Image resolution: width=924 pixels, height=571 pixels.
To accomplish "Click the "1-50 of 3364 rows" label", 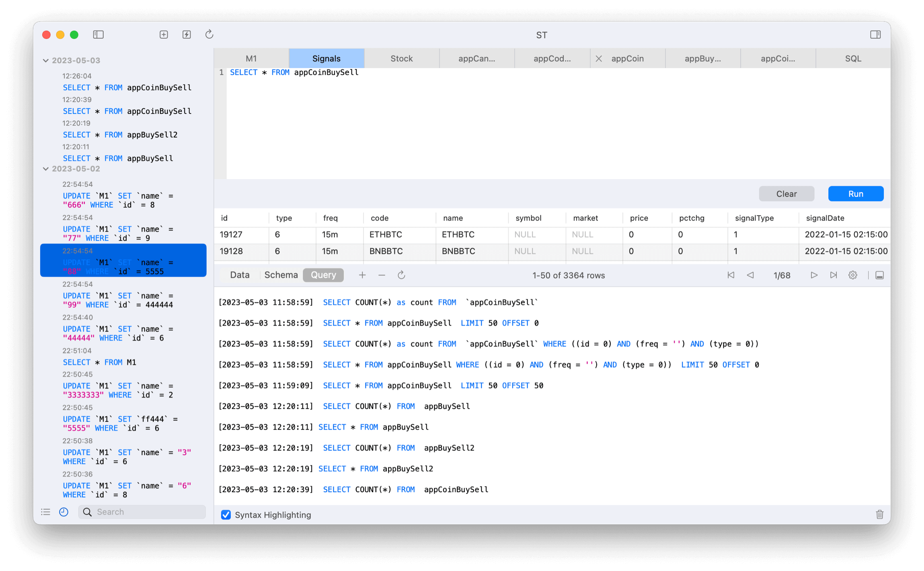I will click(569, 276).
